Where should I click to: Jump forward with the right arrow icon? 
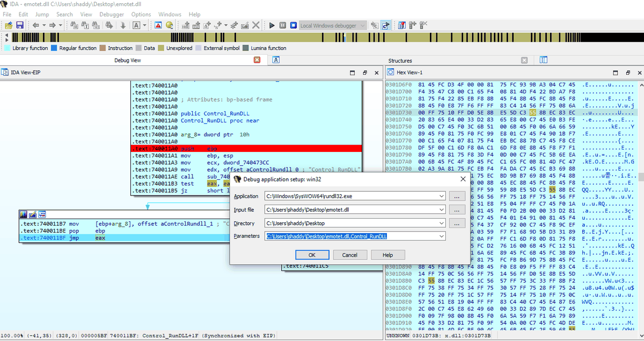[52, 25]
